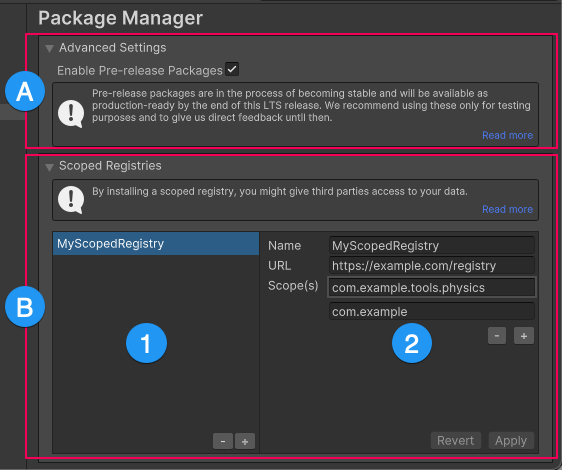Click the Apply button
The image size is (562, 470).
[511, 440]
